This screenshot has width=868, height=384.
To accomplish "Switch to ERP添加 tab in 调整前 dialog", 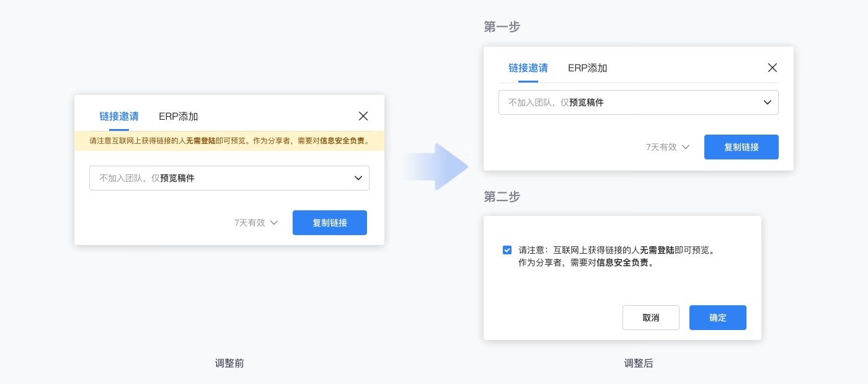I will pos(179,117).
